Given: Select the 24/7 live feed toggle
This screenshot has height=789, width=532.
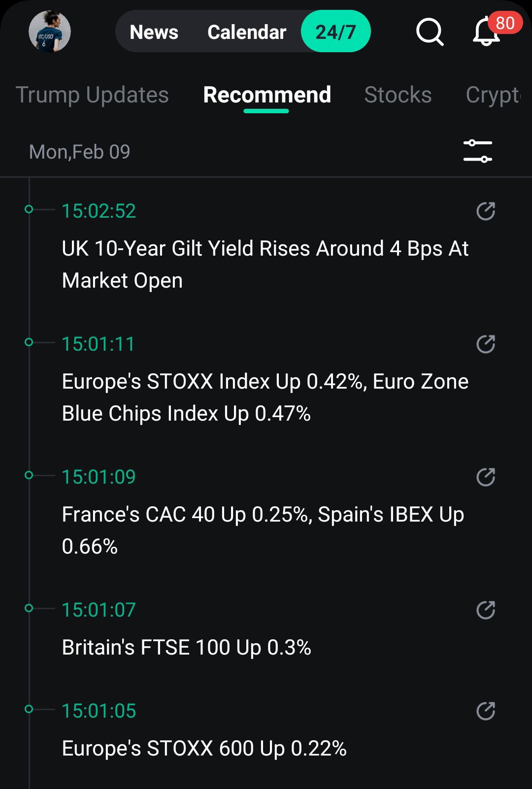Looking at the screenshot, I should [x=335, y=32].
